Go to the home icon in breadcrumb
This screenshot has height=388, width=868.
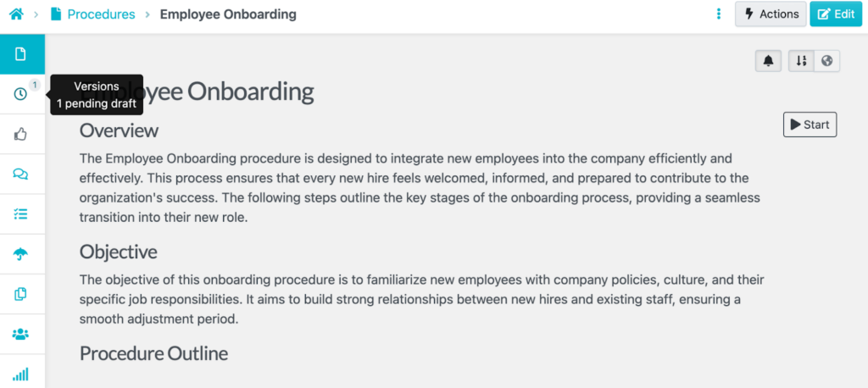click(16, 14)
